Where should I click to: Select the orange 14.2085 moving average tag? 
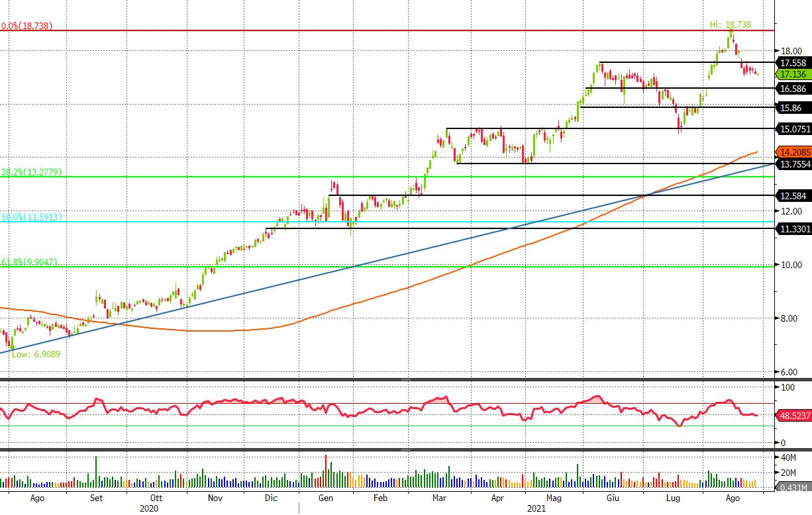pyautogui.click(x=794, y=152)
